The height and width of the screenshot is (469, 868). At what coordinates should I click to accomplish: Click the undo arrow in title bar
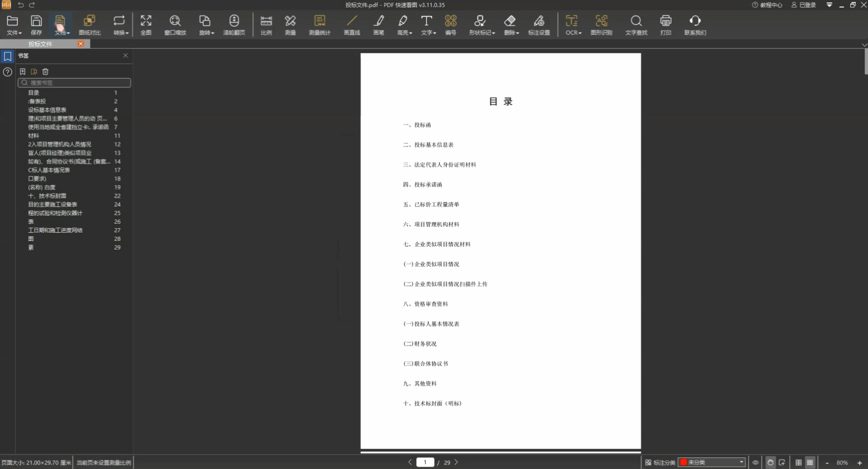(x=21, y=5)
